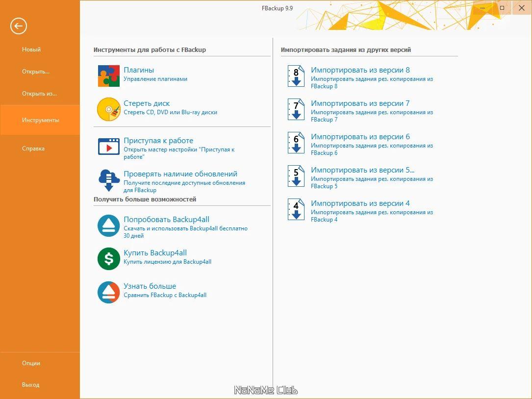Click Импортировать из версии 4
532x399 pixels.
click(x=360, y=203)
